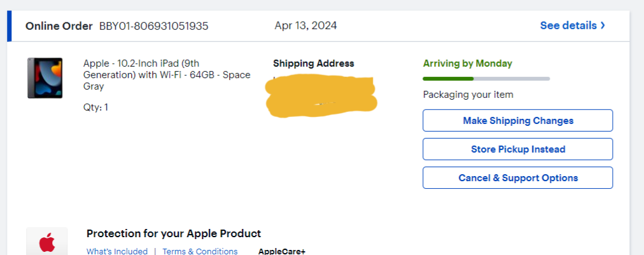Click the Protection for your Apple Product heading
Image resolution: width=644 pixels, height=255 pixels.
point(173,233)
